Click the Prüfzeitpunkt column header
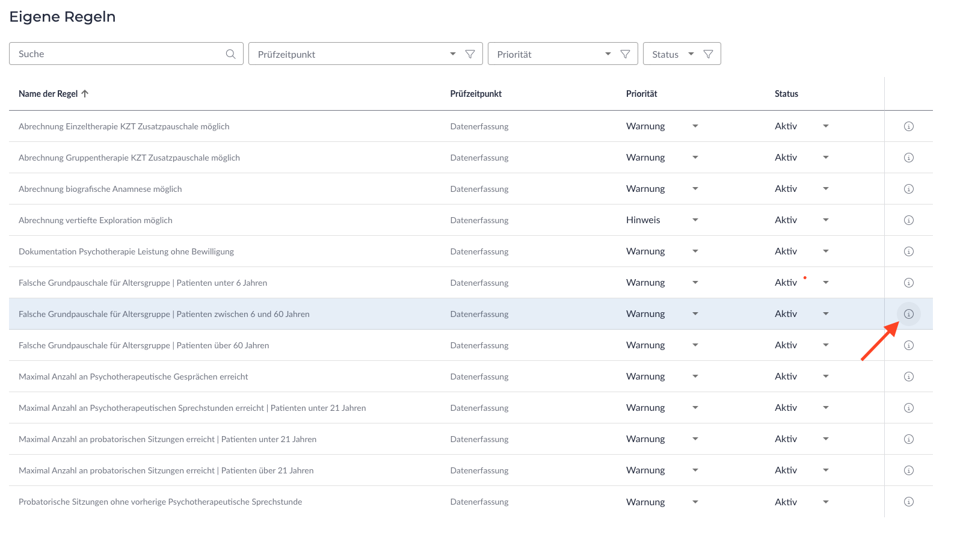 476,94
